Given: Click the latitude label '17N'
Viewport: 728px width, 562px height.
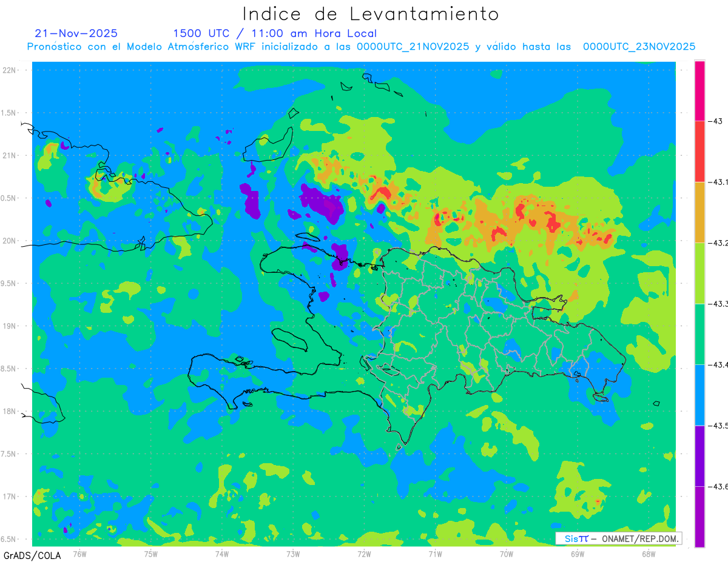Looking at the screenshot, I should [9, 497].
